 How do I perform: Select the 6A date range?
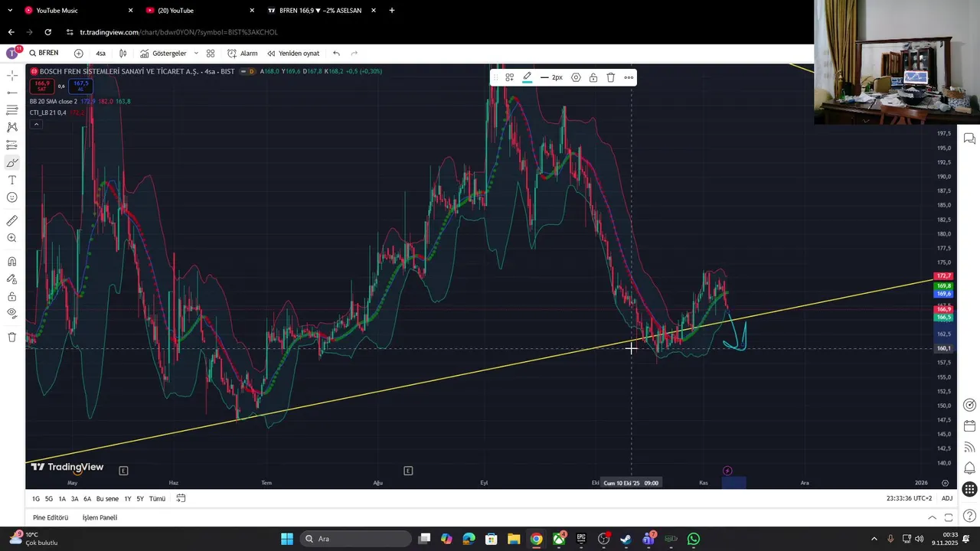87,498
